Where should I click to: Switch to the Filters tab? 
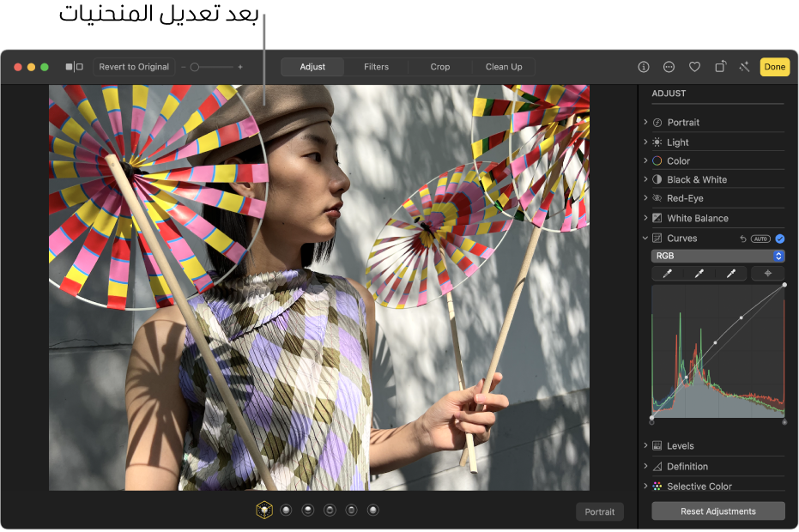click(x=376, y=66)
